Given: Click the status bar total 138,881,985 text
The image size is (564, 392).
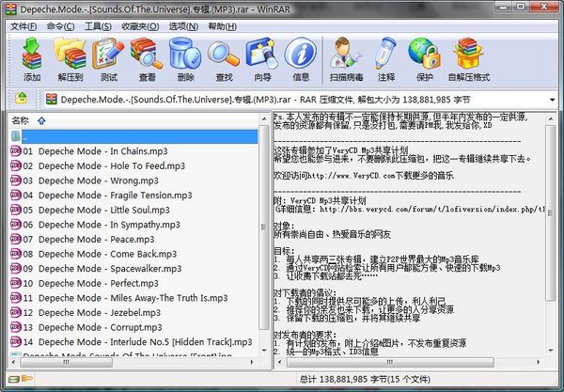Looking at the screenshot, I should (x=365, y=379).
